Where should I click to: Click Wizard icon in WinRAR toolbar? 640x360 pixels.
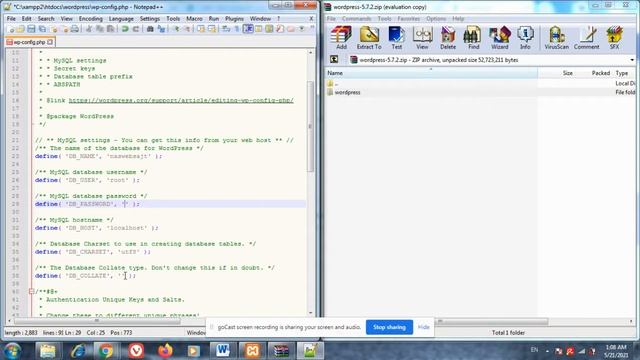click(x=500, y=38)
